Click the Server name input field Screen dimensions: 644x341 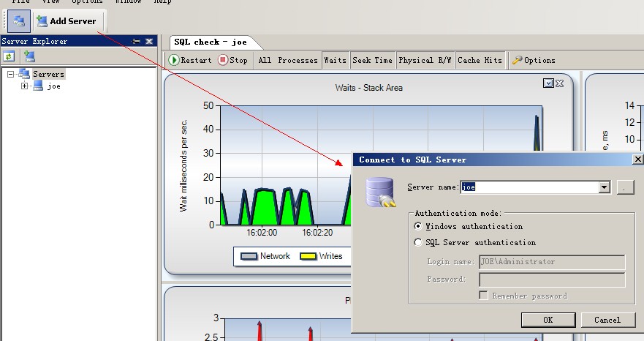[529, 187]
